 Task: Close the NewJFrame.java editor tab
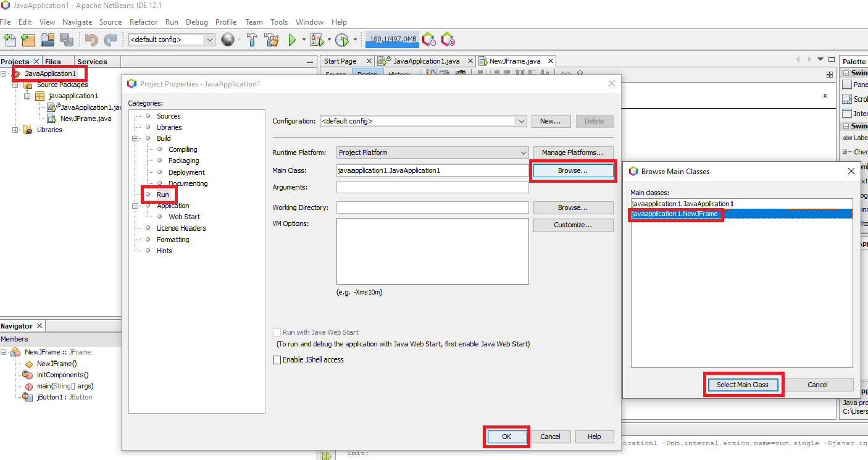(550, 61)
